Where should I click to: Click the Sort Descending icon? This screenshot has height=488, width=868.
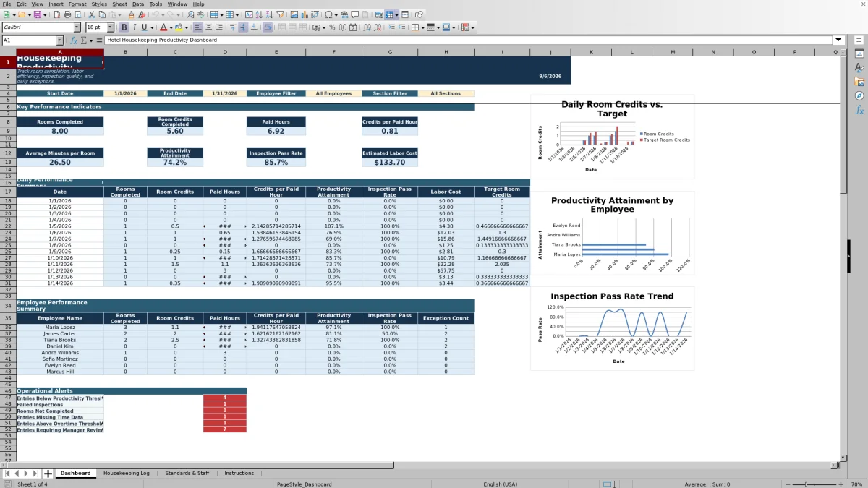(269, 14)
